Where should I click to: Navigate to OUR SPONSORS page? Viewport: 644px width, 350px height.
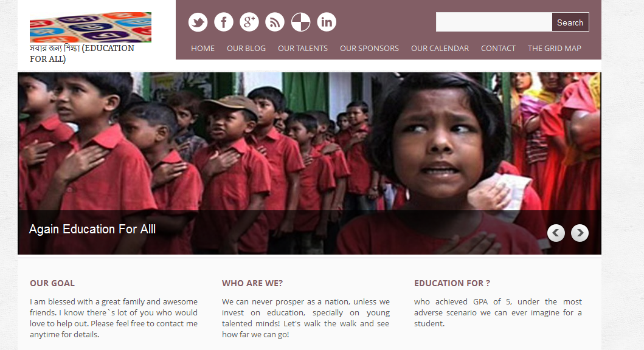pos(369,49)
